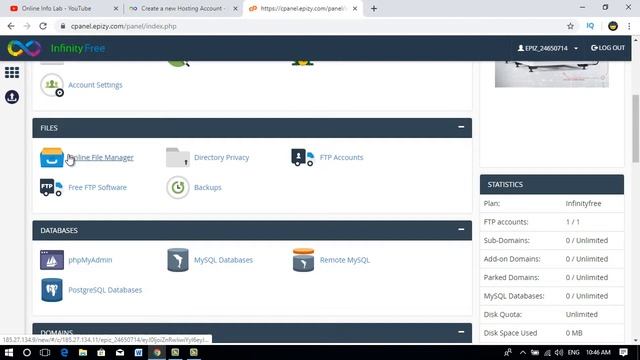Open the Mail app on taskbar

tap(120, 352)
